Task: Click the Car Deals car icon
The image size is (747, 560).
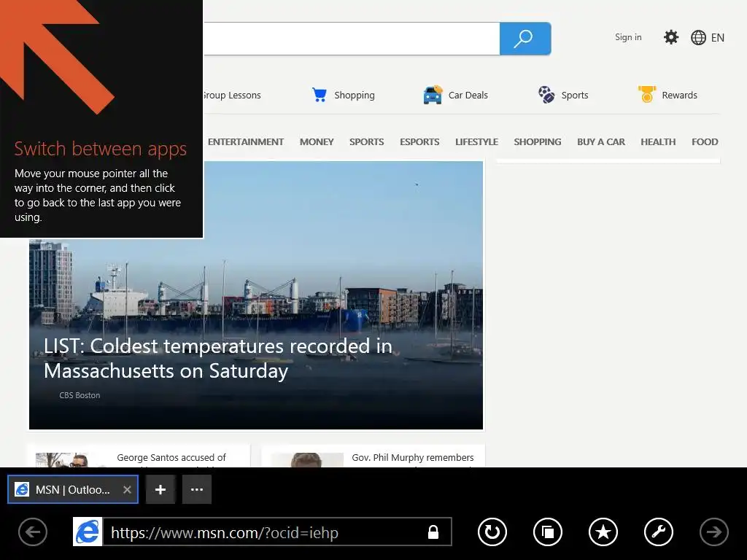Action: 433,95
